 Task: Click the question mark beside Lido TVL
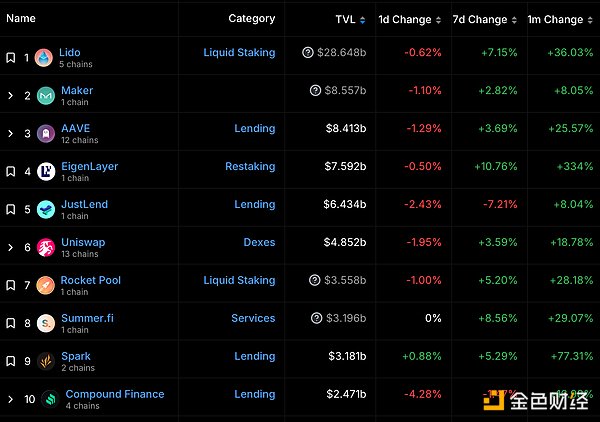(x=307, y=52)
